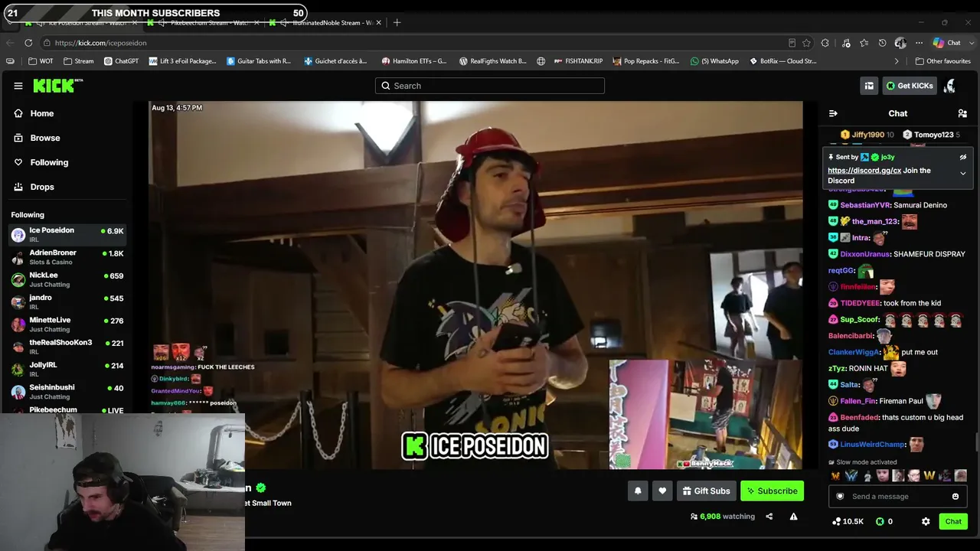This screenshot has height=551, width=980.
Task: Open theRealShooKon3's channel from Following list
Action: point(67,347)
